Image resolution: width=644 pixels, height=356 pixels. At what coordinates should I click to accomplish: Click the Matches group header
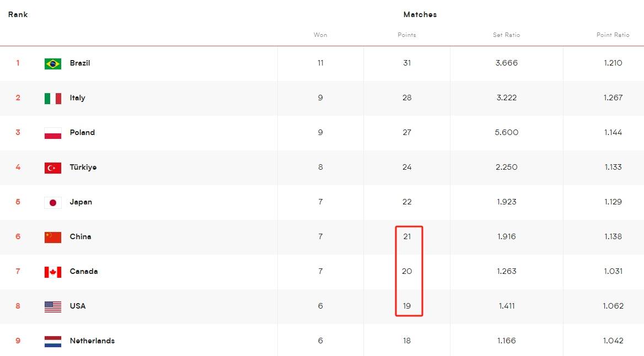[420, 15]
